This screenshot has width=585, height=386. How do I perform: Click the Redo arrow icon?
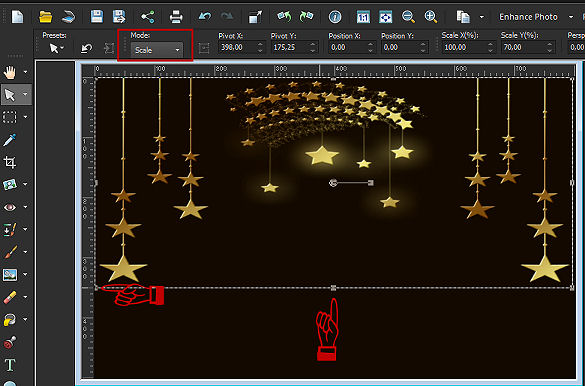227,17
